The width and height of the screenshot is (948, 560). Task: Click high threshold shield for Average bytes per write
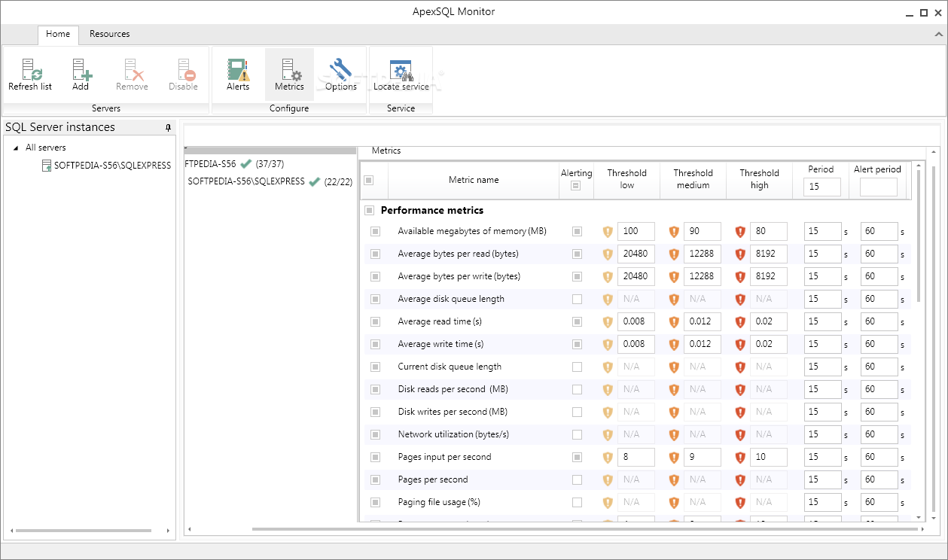pos(740,277)
